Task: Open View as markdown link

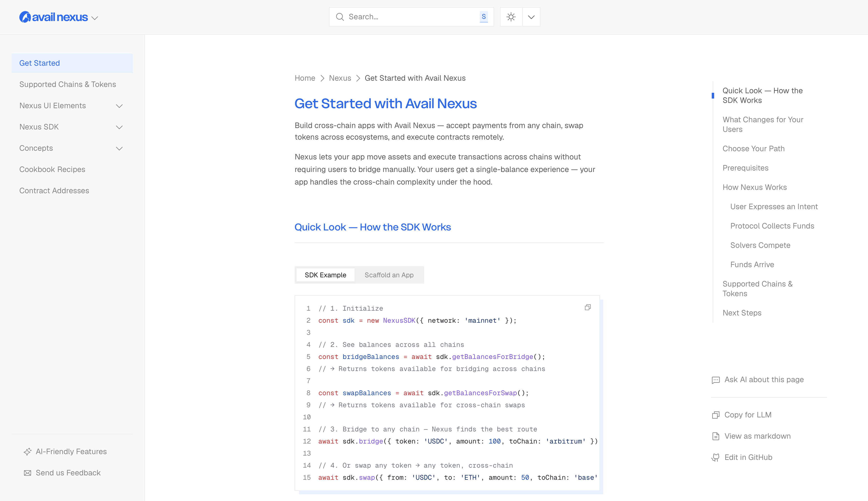Action: point(758,436)
